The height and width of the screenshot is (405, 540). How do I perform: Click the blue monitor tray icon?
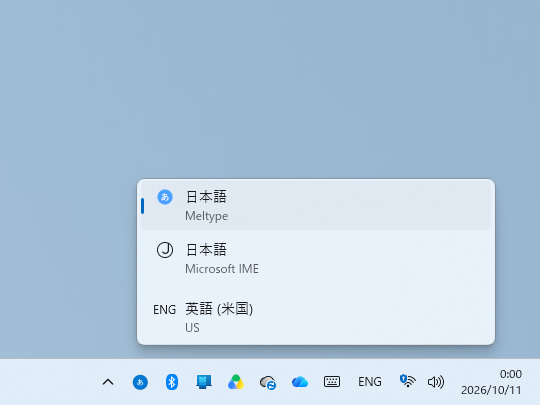(x=204, y=382)
